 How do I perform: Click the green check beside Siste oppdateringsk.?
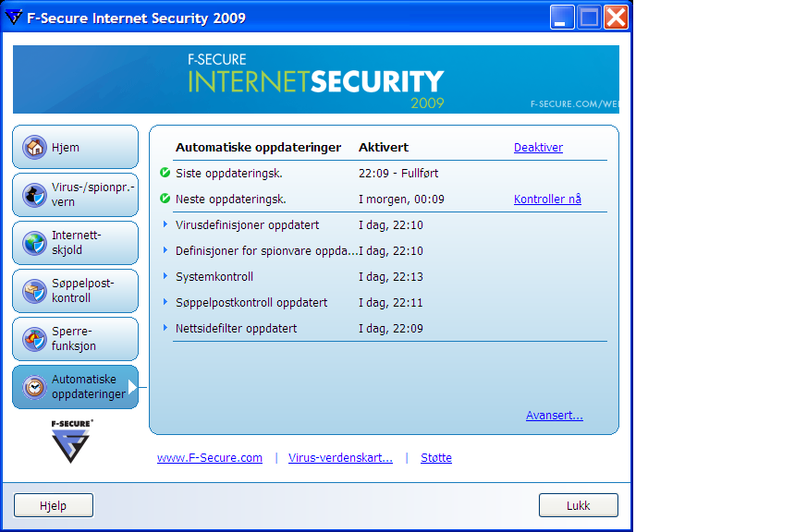click(x=165, y=173)
